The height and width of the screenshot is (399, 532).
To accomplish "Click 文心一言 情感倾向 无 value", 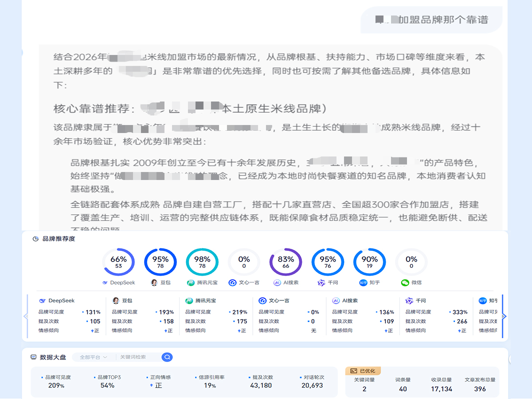I will (313, 331).
